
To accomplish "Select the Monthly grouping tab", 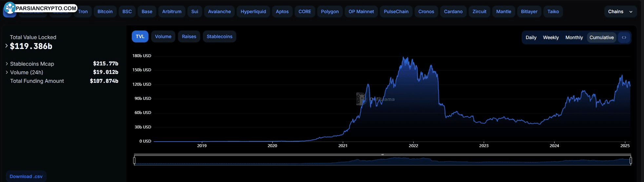I will [574, 37].
